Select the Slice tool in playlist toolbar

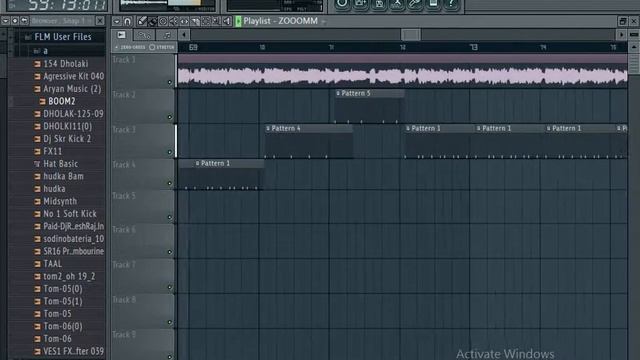point(195,21)
